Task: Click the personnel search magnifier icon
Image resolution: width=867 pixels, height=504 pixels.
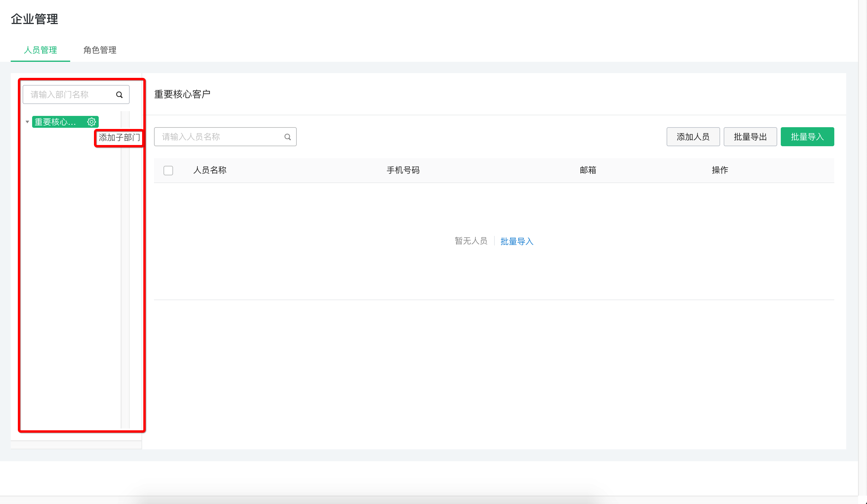Action: (x=288, y=137)
